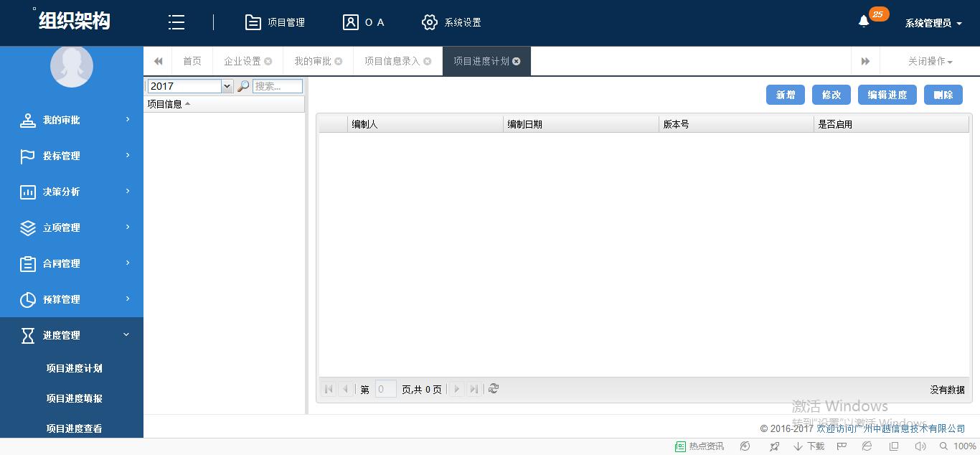Click the 组织架构 logo title

75,22
